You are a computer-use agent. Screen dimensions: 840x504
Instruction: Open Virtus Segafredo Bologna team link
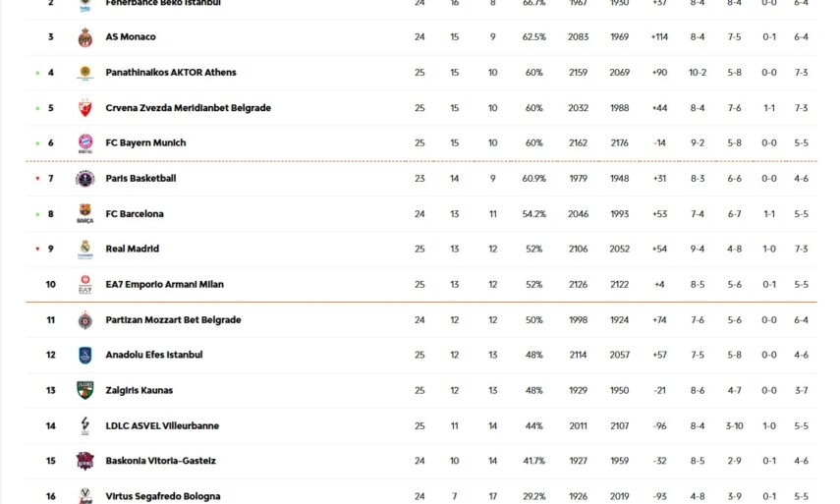point(163,496)
